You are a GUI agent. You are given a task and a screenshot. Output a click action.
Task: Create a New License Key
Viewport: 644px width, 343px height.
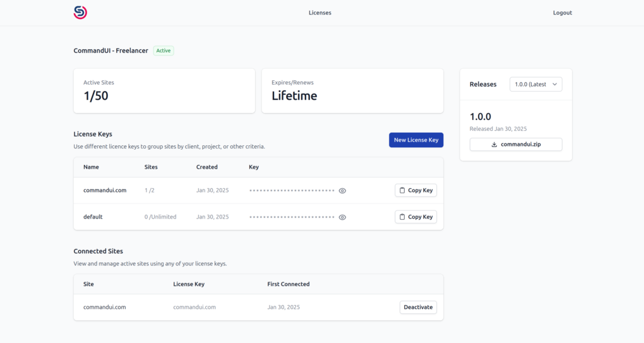pyautogui.click(x=415, y=140)
